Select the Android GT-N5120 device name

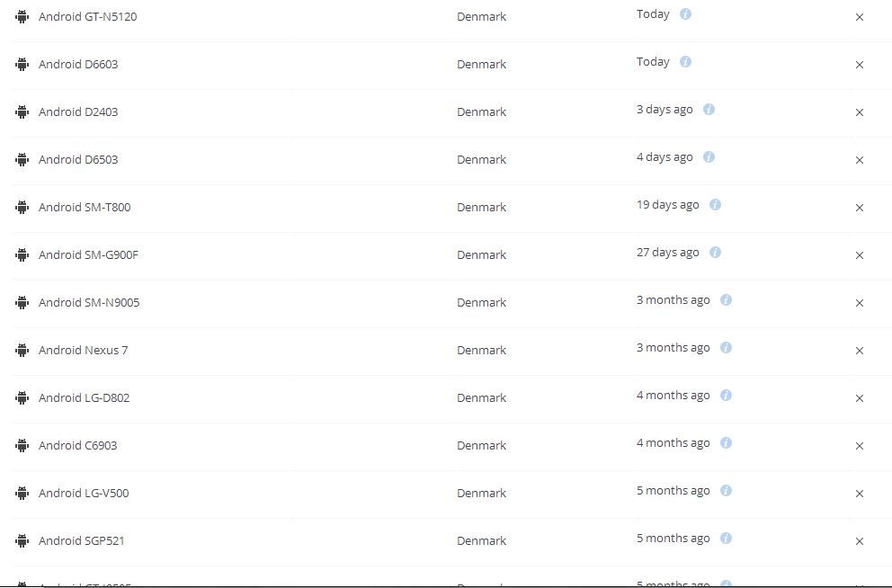(87, 16)
